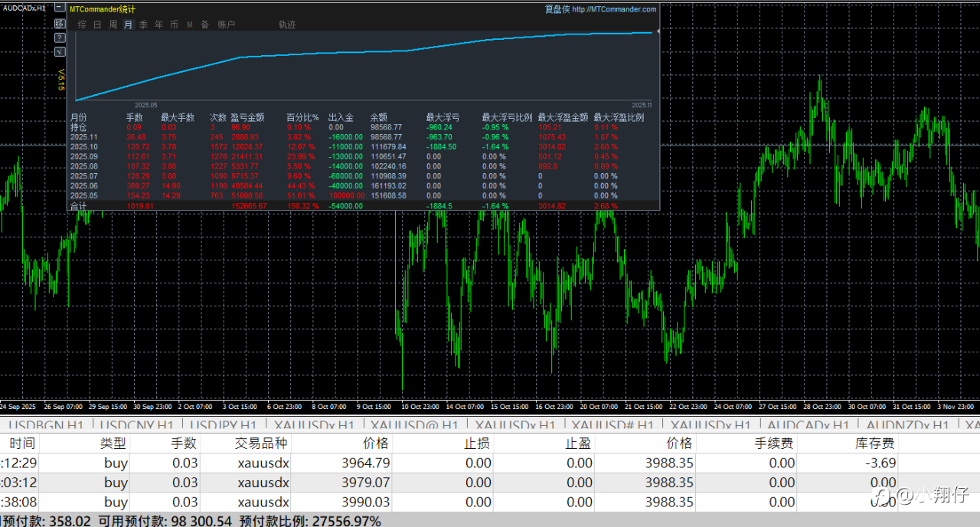Switch to the '综' summary tab
Image resolution: width=980 pixels, height=527 pixels.
82,25
